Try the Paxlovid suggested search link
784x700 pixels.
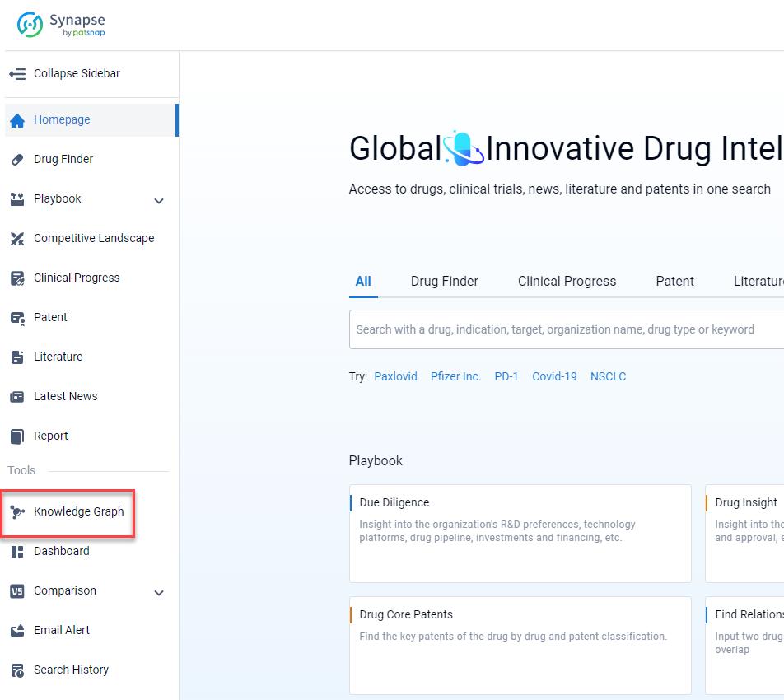[395, 376]
